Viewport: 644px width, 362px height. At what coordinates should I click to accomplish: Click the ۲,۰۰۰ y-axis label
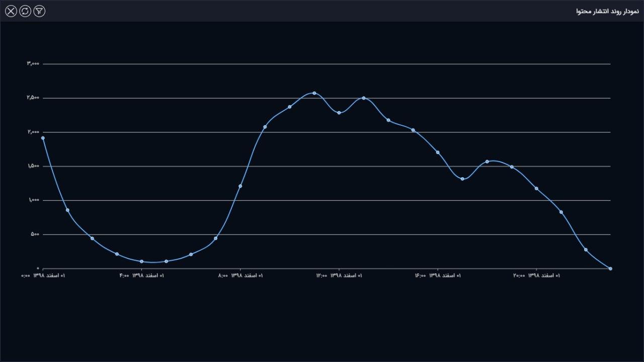point(33,132)
